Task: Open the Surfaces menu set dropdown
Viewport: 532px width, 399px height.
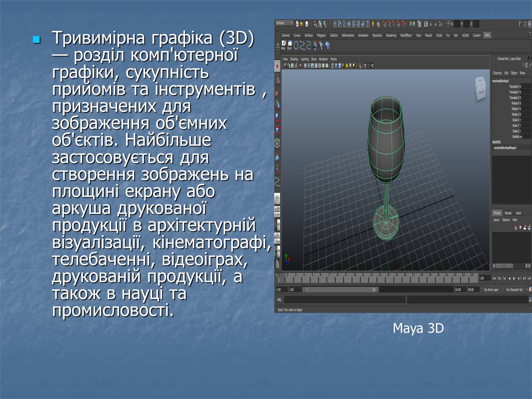Action: [x=284, y=23]
